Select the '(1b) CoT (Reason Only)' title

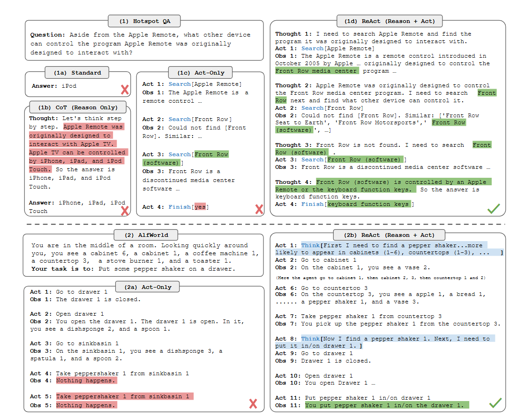click(78, 107)
